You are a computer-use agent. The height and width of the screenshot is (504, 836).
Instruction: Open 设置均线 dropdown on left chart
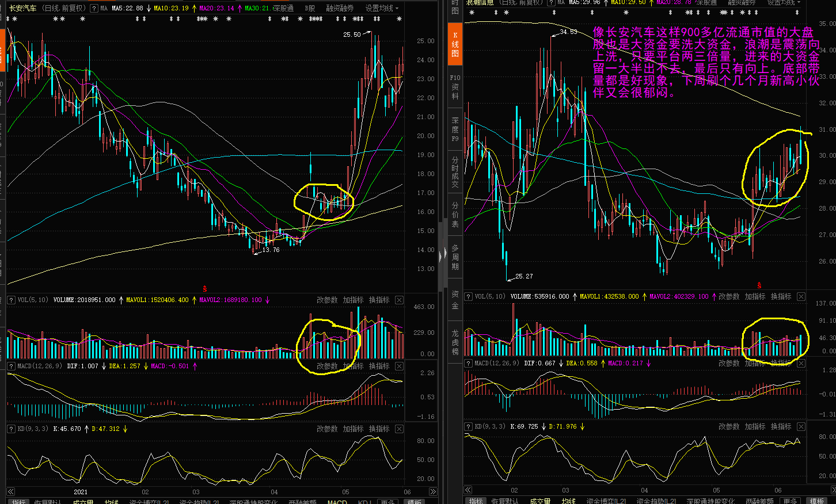point(382,9)
